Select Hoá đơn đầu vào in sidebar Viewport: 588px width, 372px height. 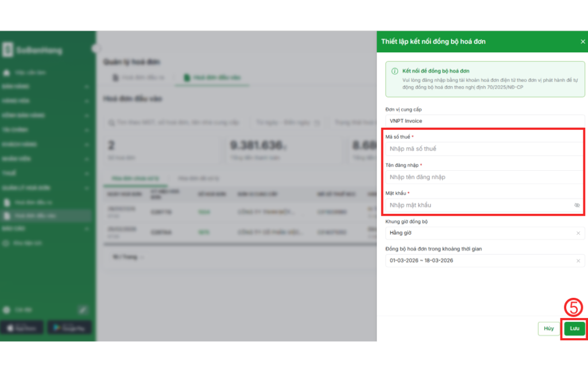[x=46, y=216]
